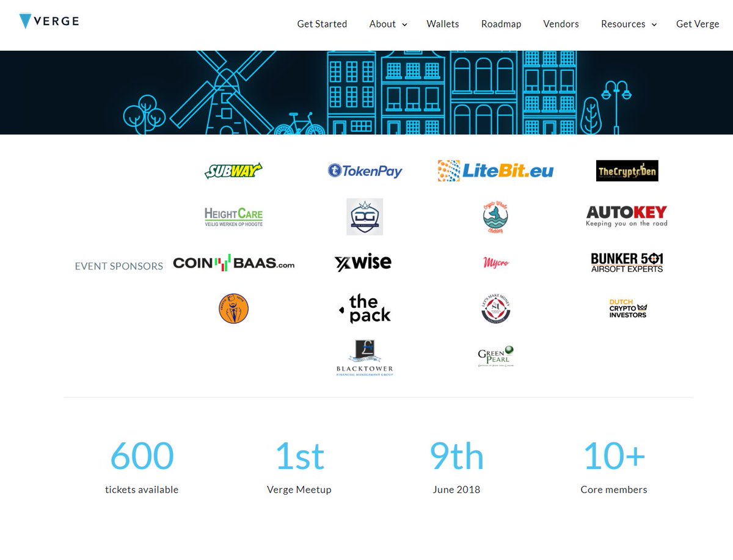The image size is (733, 560).
Task: Click the Amsterdam skyline banner image
Action: [x=366, y=92]
